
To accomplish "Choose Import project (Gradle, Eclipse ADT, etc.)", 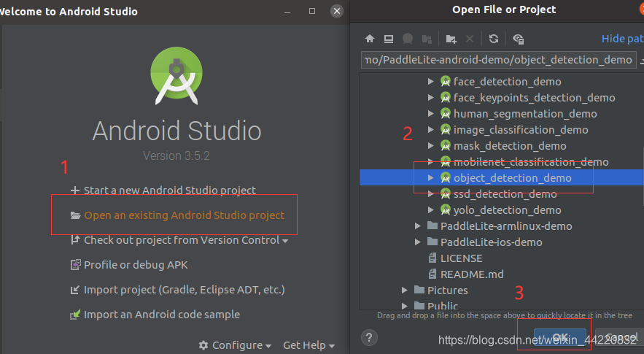I will pyautogui.click(x=177, y=290).
